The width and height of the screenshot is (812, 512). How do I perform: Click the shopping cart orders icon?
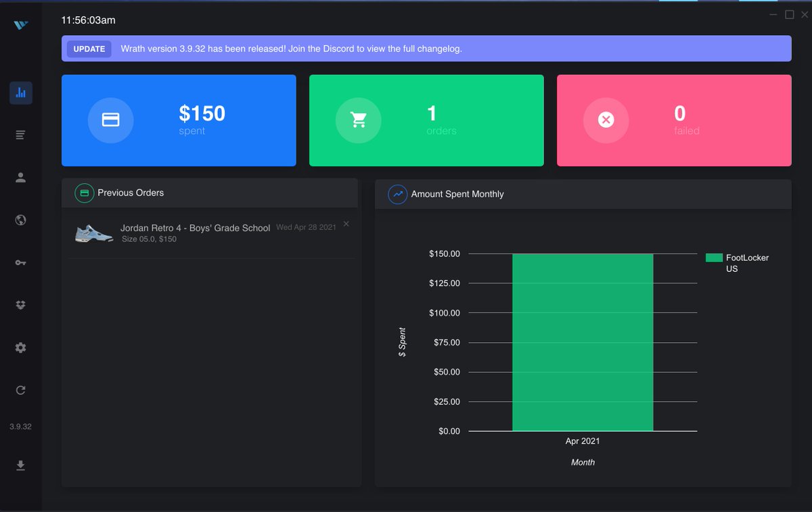point(359,120)
